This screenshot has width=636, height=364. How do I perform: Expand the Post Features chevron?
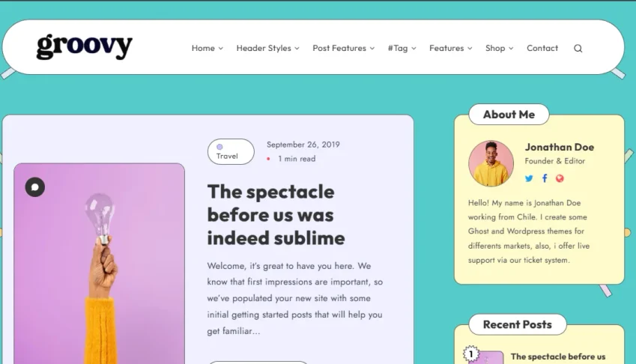click(x=372, y=48)
